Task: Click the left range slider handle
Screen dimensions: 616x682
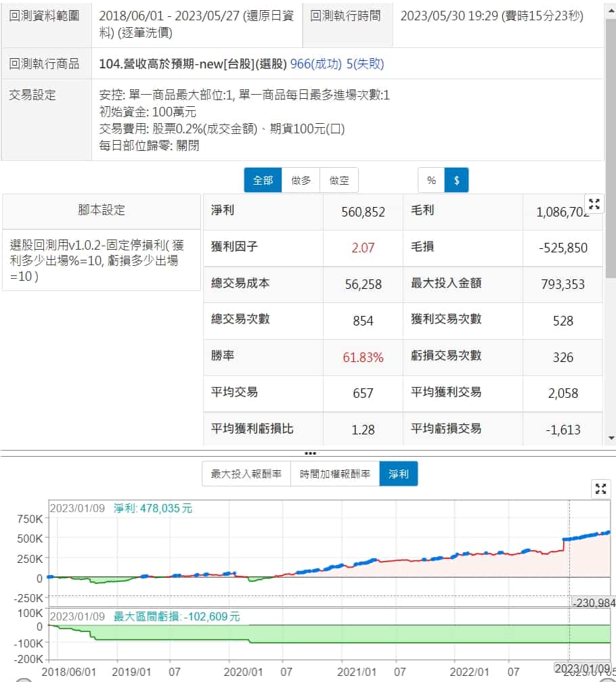Action: (23, 678)
